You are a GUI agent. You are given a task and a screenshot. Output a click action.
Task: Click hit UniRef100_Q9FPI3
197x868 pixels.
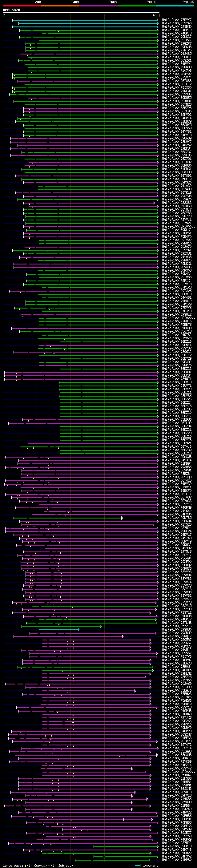pos(177,847)
